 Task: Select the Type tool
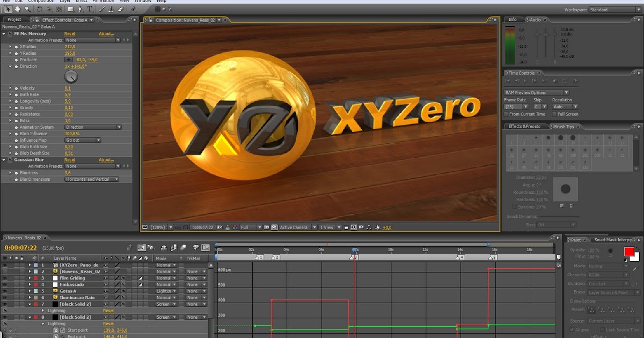(90, 9)
